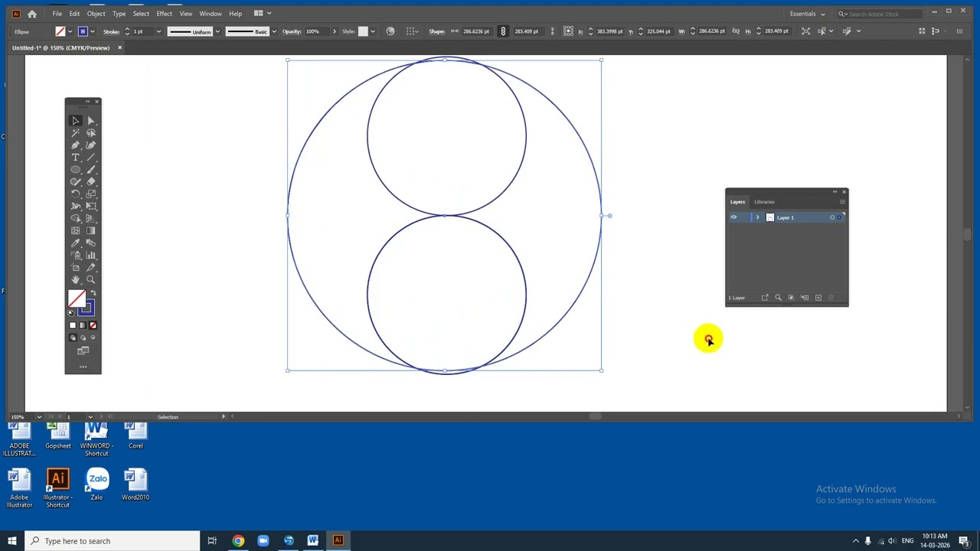The width and height of the screenshot is (980, 551).
Task: Open the File menu
Action: pyautogui.click(x=57, y=14)
